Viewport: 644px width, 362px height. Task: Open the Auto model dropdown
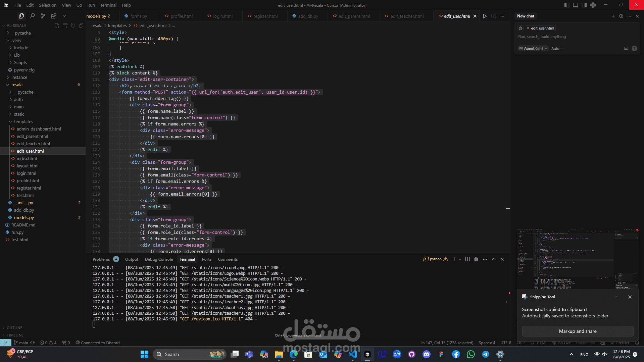tap(557, 49)
